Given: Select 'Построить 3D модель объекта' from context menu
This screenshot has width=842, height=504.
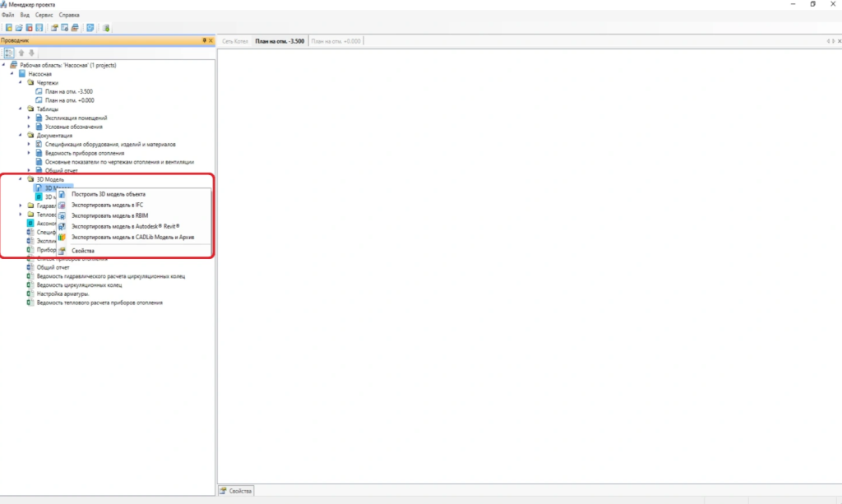Looking at the screenshot, I should click(108, 194).
